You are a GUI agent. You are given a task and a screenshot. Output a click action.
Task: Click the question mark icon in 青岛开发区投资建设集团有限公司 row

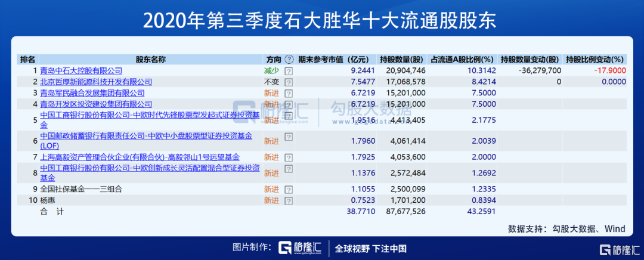(289, 104)
